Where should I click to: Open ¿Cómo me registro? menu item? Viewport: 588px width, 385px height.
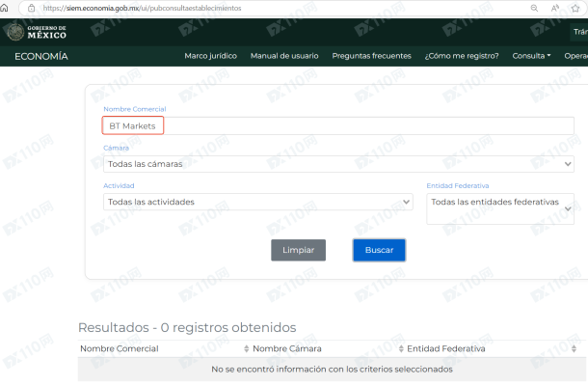[462, 56]
